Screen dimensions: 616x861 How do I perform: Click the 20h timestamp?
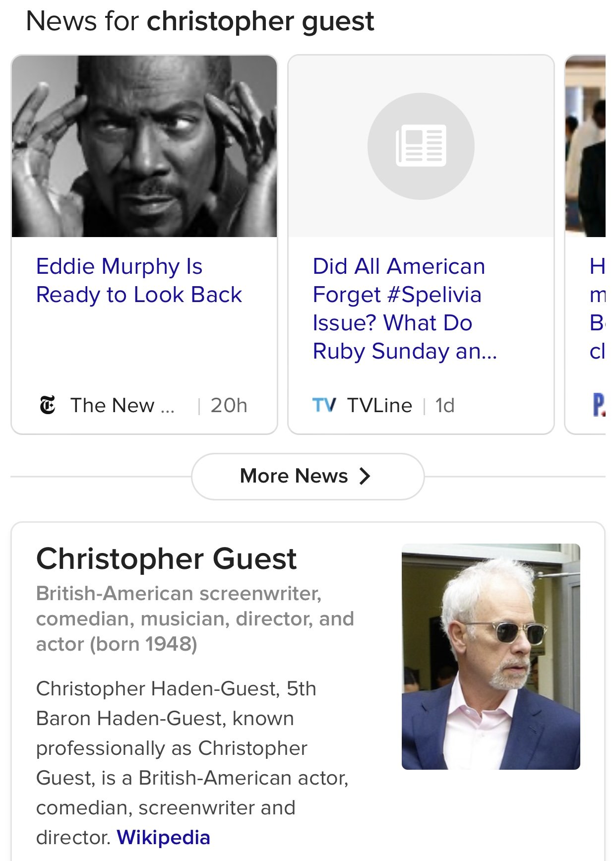click(x=229, y=405)
